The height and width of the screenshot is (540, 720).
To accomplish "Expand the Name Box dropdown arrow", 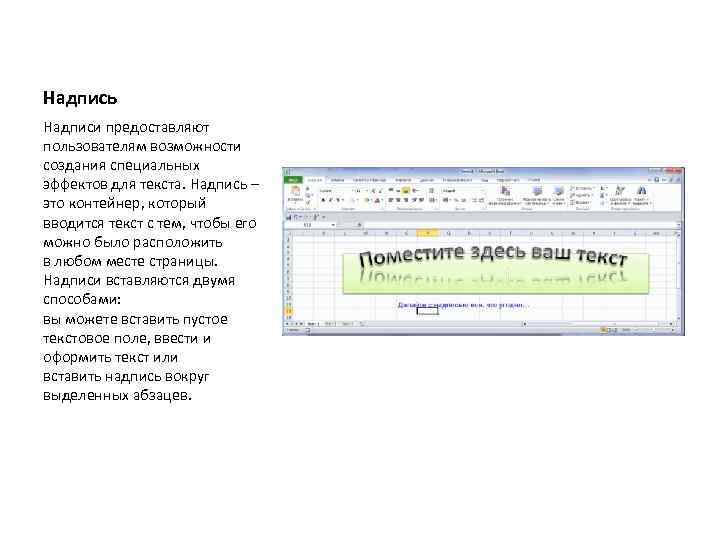I will [x=333, y=225].
